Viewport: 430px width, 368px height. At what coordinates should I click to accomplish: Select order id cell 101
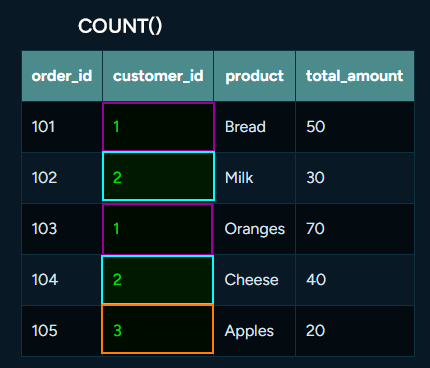62,127
